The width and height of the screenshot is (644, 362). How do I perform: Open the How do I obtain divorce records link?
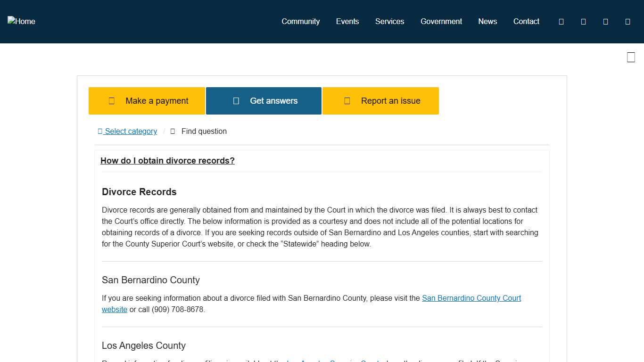click(167, 160)
